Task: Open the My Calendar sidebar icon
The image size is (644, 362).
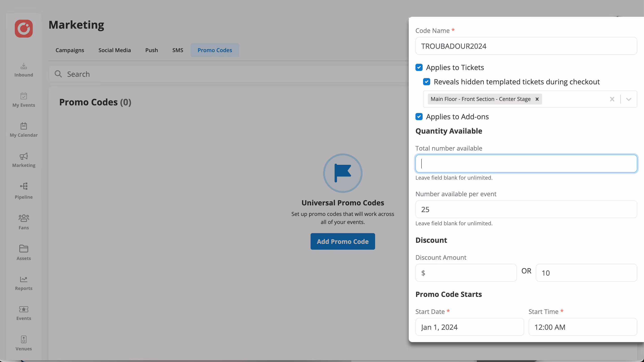Action: pos(24,130)
